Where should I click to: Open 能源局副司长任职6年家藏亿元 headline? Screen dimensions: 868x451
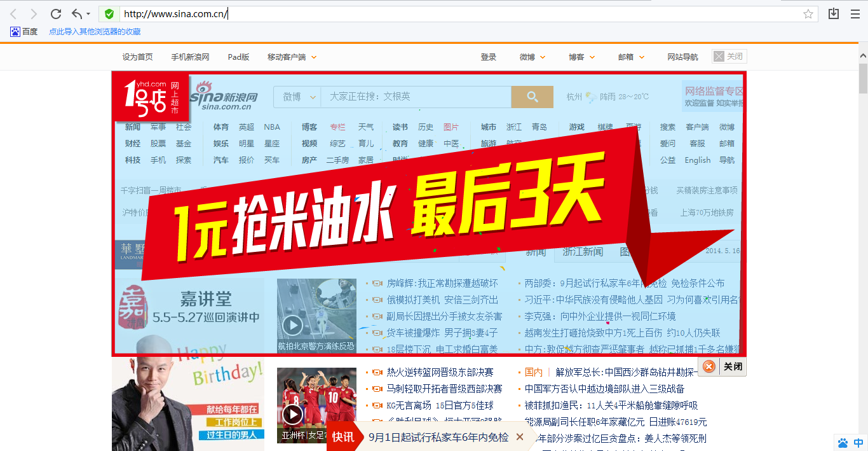pyautogui.click(x=616, y=422)
